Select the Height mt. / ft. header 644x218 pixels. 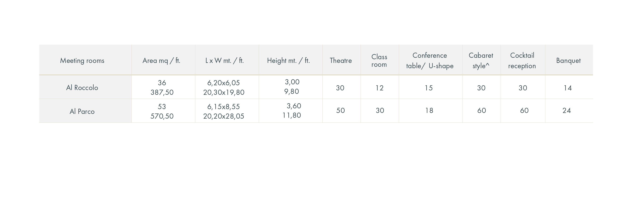[x=288, y=61]
